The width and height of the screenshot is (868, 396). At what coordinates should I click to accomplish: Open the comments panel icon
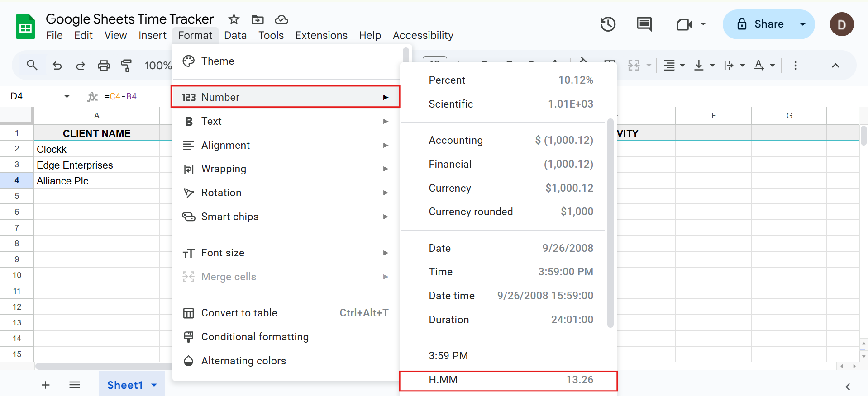point(644,24)
